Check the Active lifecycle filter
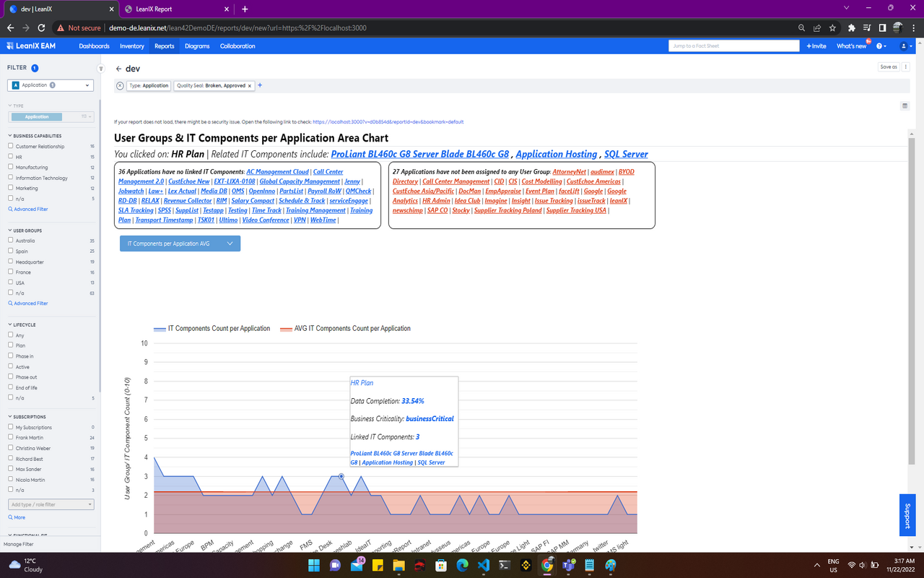The width and height of the screenshot is (924, 578). pos(11,366)
